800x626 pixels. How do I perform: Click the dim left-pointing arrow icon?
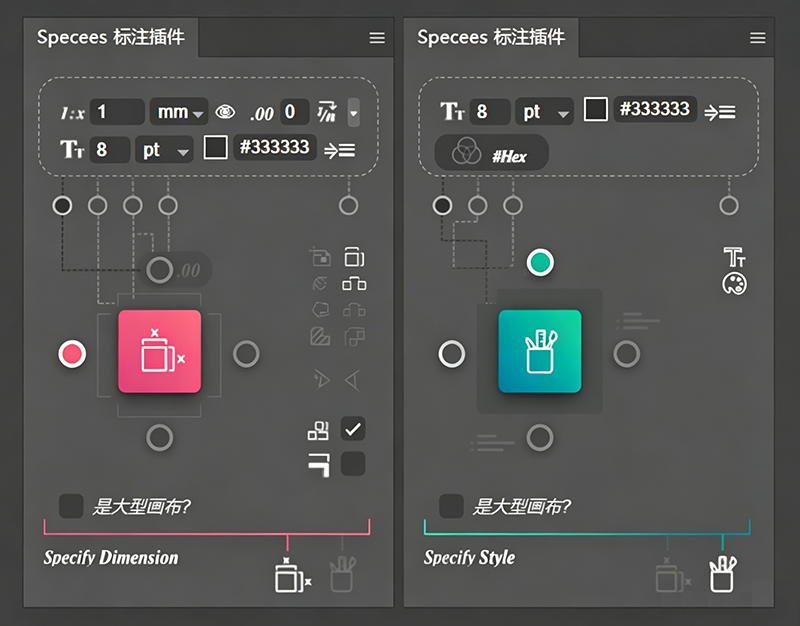coord(353,380)
